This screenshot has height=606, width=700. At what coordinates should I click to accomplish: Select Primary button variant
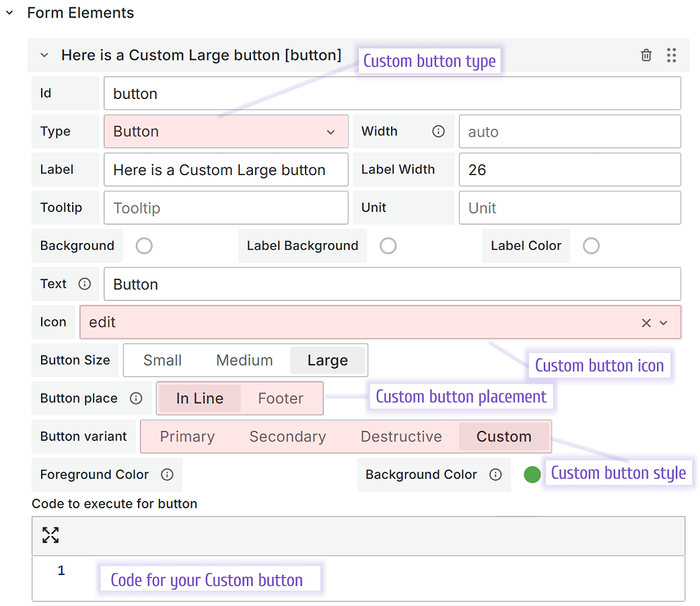(x=188, y=437)
